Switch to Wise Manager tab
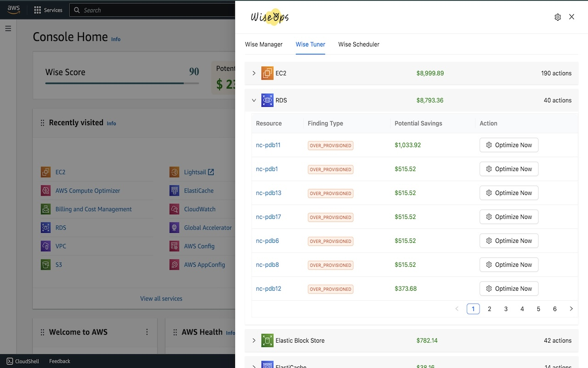The width and height of the screenshot is (588, 368). (264, 44)
